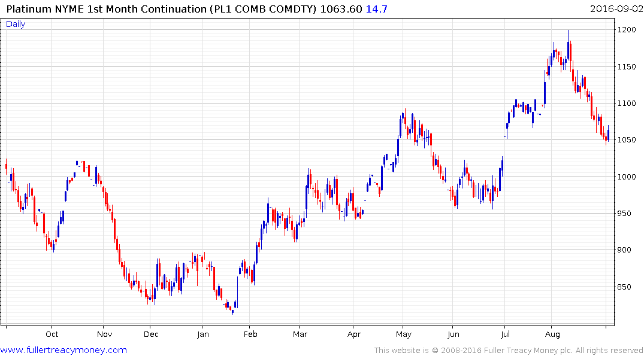Click the 1100 price axis label
This screenshot has width=644, height=359.
(627, 104)
